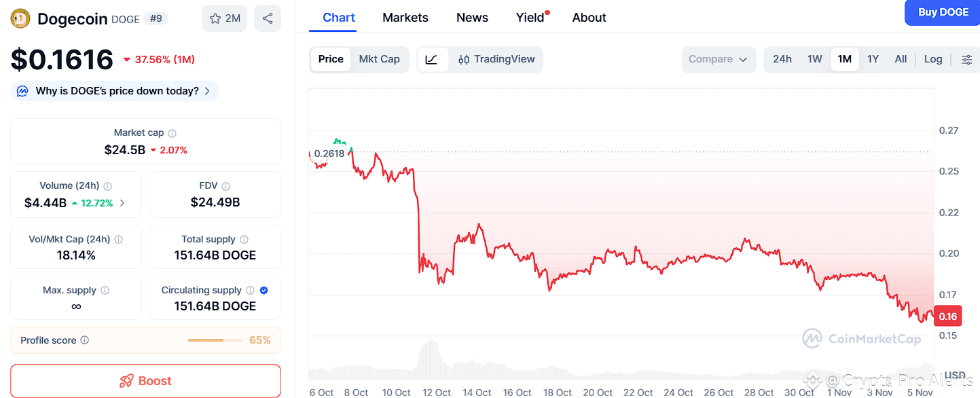Click the Buy DOGE button
Image resolution: width=980 pixels, height=398 pixels.
(943, 12)
